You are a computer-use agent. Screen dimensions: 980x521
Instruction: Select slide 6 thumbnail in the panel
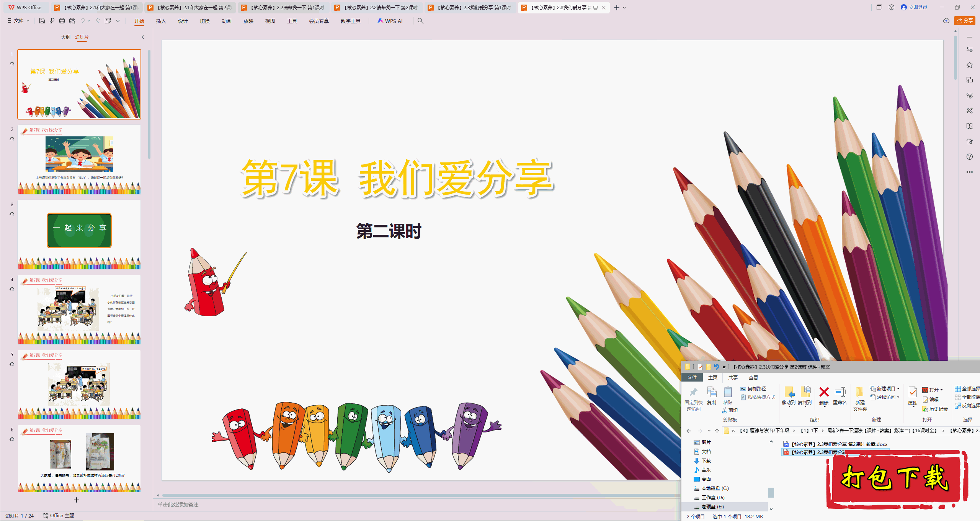point(79,459)
